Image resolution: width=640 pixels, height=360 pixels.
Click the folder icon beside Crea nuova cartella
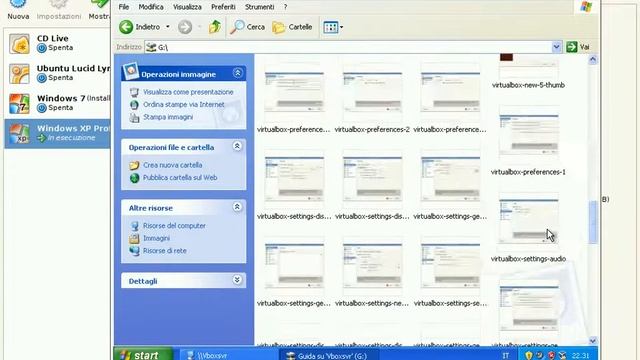coord(134,165)
